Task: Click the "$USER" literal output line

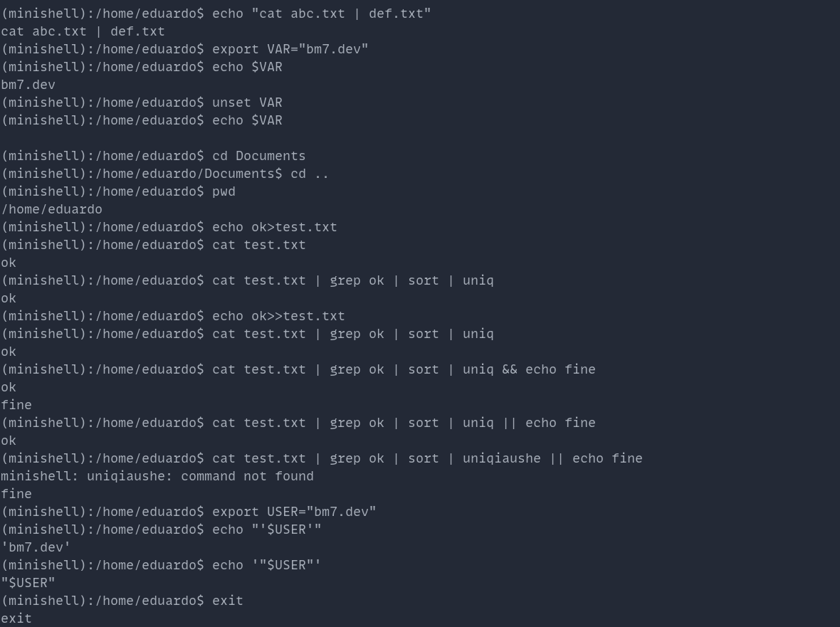Action: [28, 583]
